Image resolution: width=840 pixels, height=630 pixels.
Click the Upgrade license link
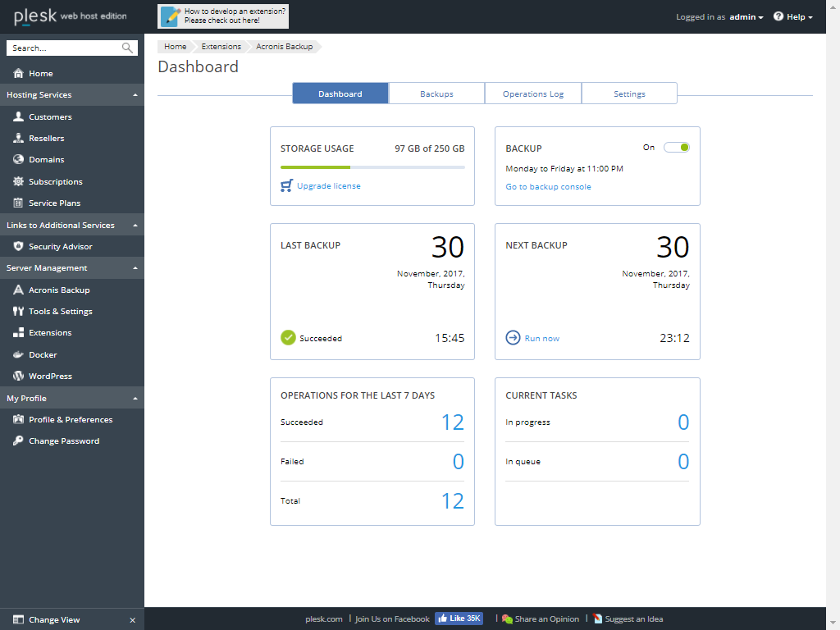tap(329, 186)
